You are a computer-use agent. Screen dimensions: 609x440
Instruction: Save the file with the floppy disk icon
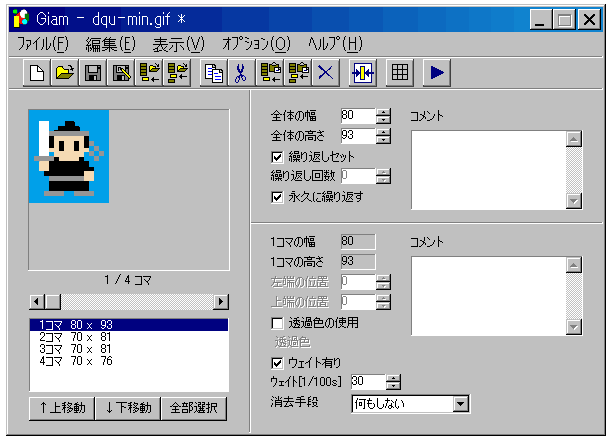(93, 73)
